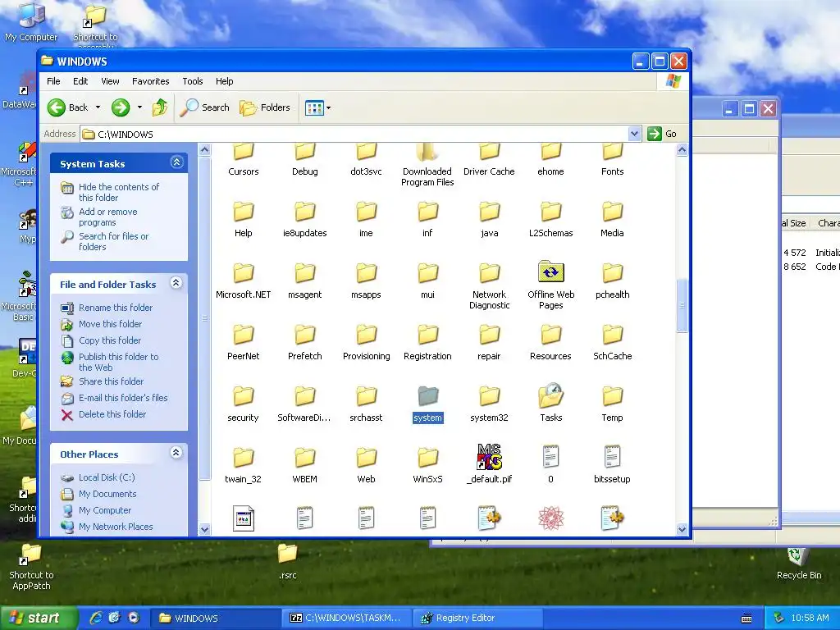Select the WinSxS folder icon
The image size is (840, 630).
tap(427, 458)
